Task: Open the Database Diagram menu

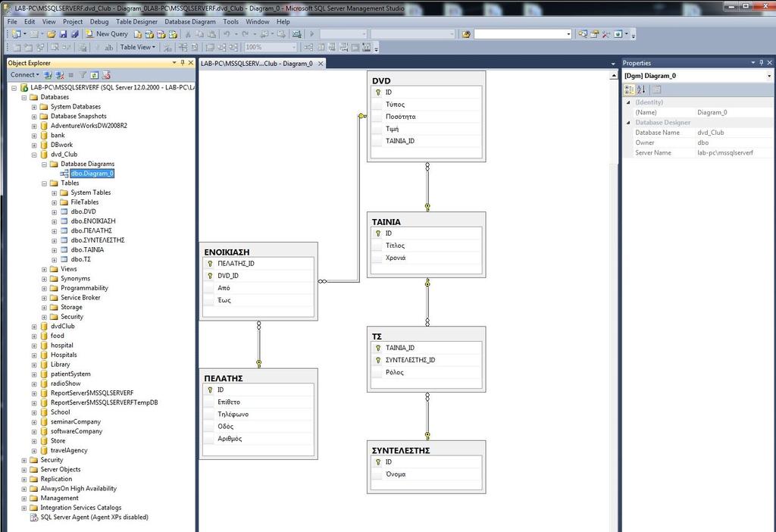Action: tap(190, 22)
